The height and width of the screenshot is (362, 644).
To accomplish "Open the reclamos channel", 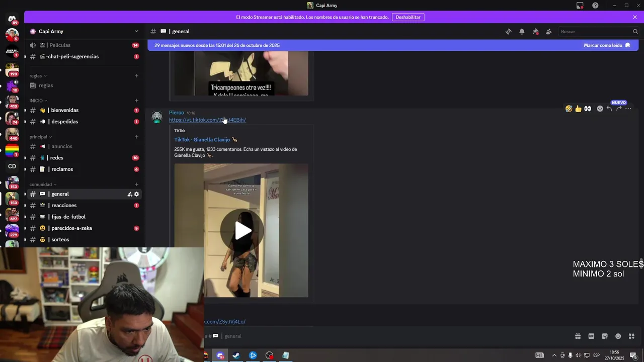I will (x=84, y=169).
